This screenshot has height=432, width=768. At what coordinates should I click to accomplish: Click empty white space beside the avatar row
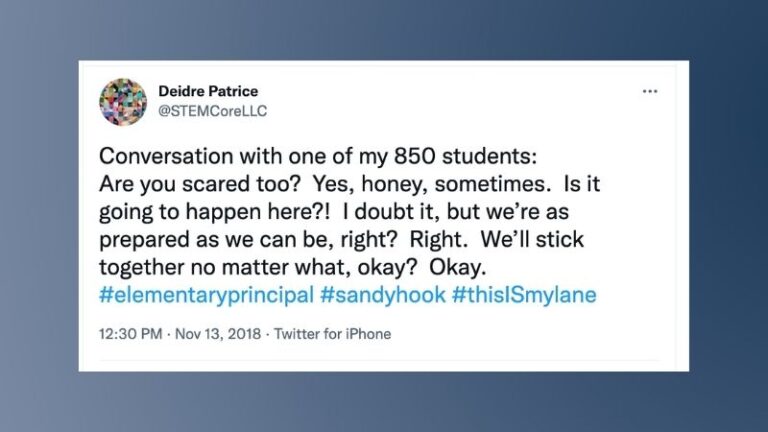coord(450,100)
